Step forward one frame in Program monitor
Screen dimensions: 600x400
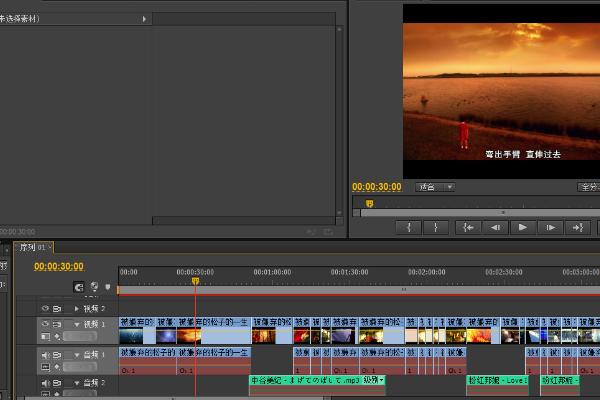pos(550,228)
